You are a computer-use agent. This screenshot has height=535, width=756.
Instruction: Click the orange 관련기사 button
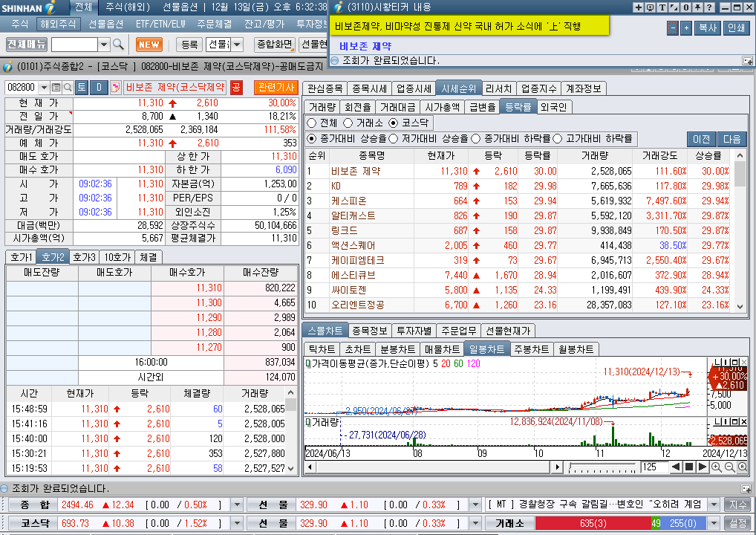(x=276, y=88)
